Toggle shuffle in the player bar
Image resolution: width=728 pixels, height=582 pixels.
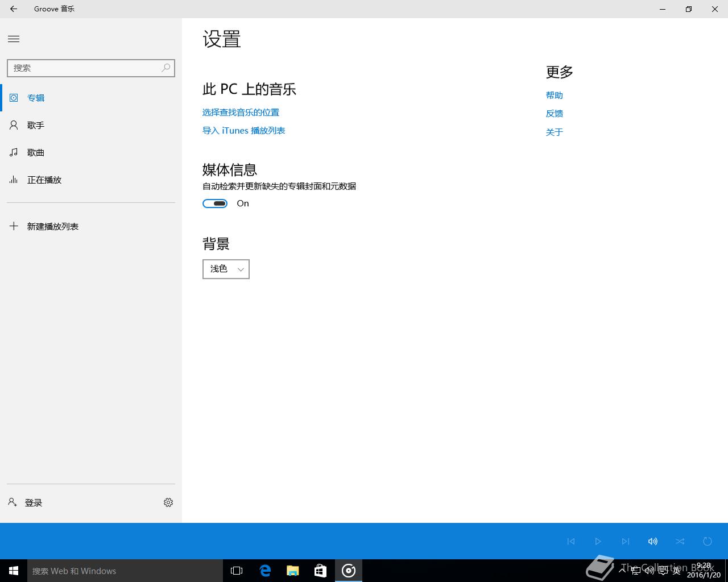(x=680, y=541)
